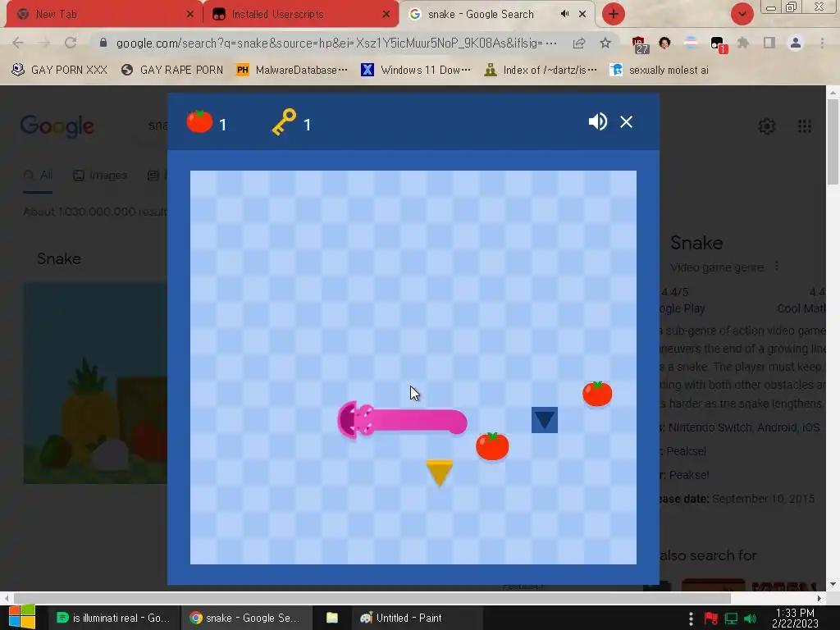Click the horizontal page scrollbar
The image size is (840, 630).
372,598
